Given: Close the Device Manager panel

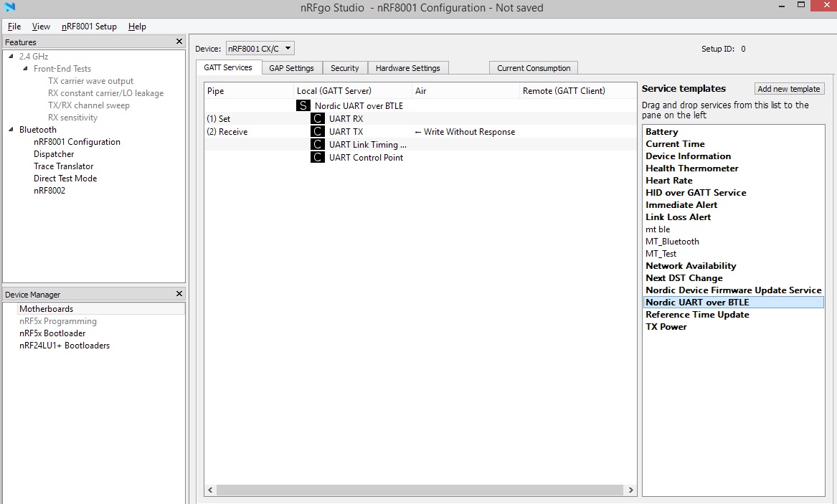Looking at the screenshot, I should pyautogui.click(x=179, y=294).
